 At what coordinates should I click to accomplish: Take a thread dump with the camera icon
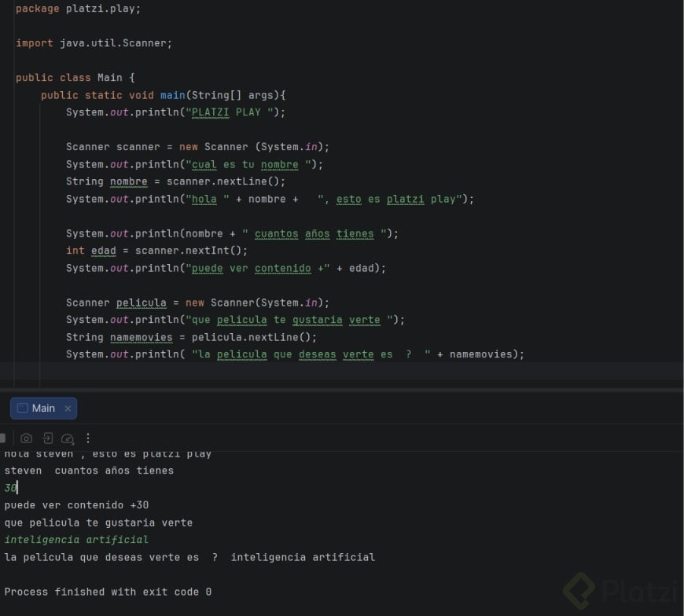click(x=26, y=438)
